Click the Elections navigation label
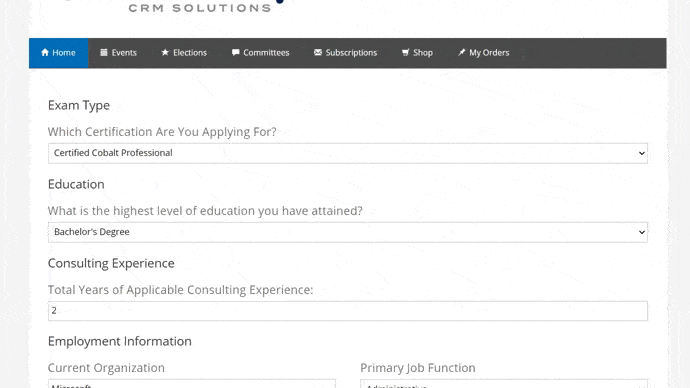Viewport: 690px width, 388px height. click(x=190, y=53)
